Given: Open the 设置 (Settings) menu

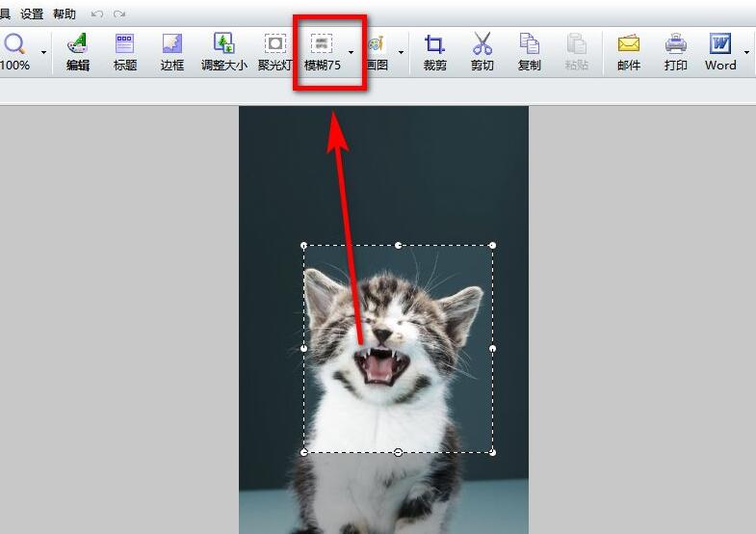Looking at the screenshot, I should tap(32, 14).
